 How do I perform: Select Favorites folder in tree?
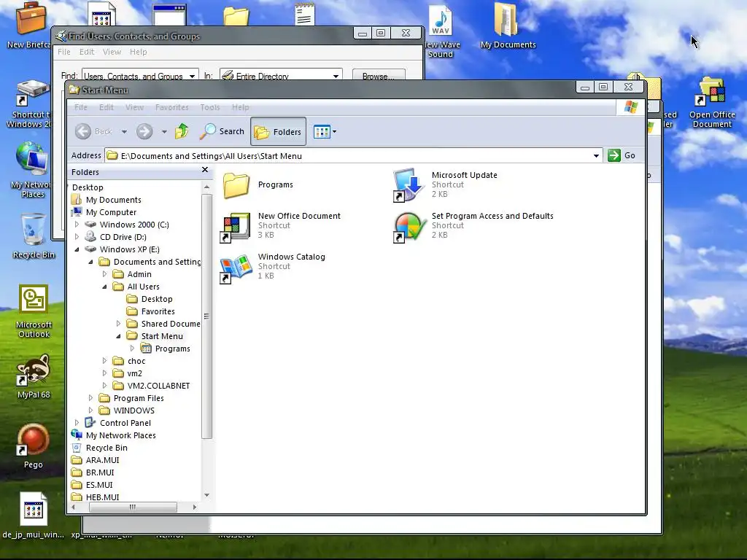pos(158,311)
